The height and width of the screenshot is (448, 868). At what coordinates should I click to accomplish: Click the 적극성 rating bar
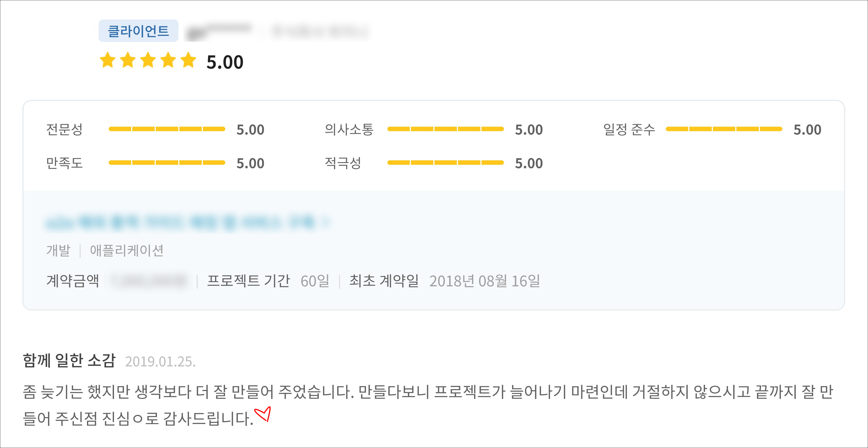[x=445, y=163]
